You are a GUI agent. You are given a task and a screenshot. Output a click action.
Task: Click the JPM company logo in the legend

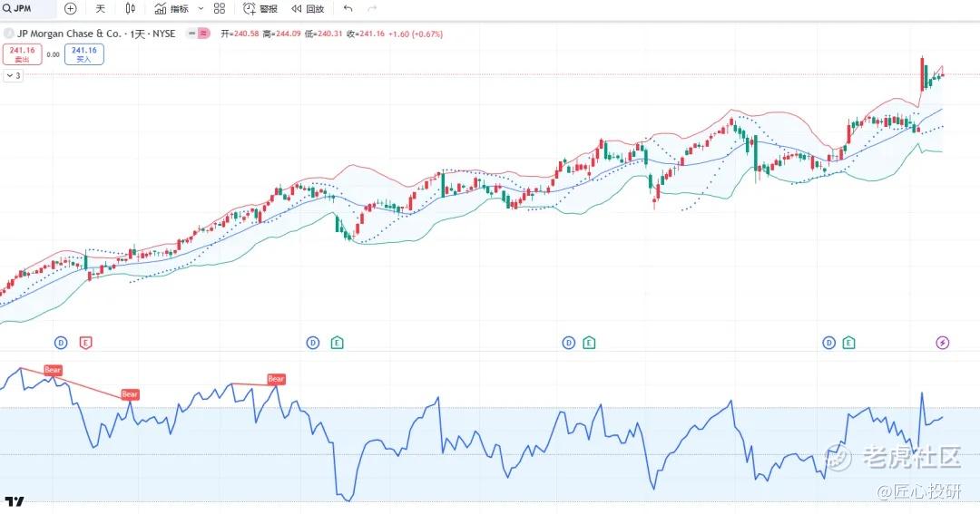[x=9, y=34]
